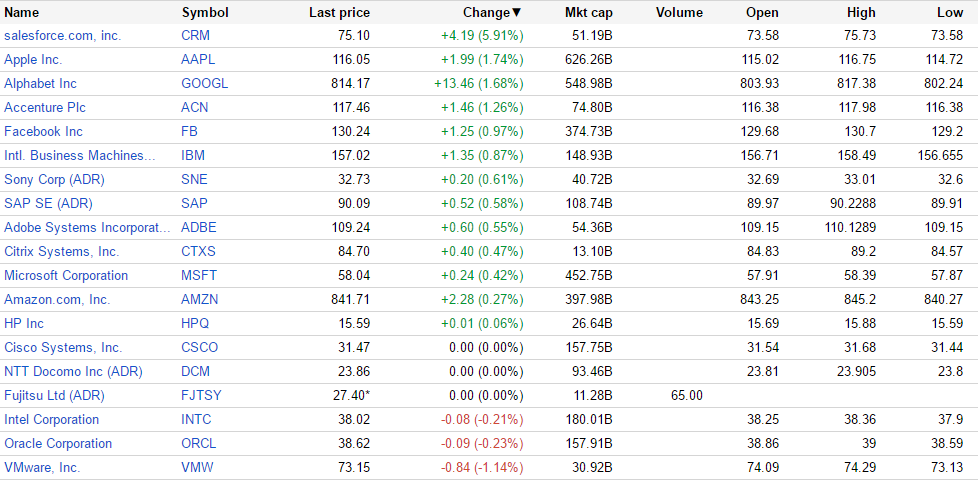The width and height of the screenshot is (978, 482).
Task: Open the Cisco Systems, Inc. link
Action: [63, 348]
